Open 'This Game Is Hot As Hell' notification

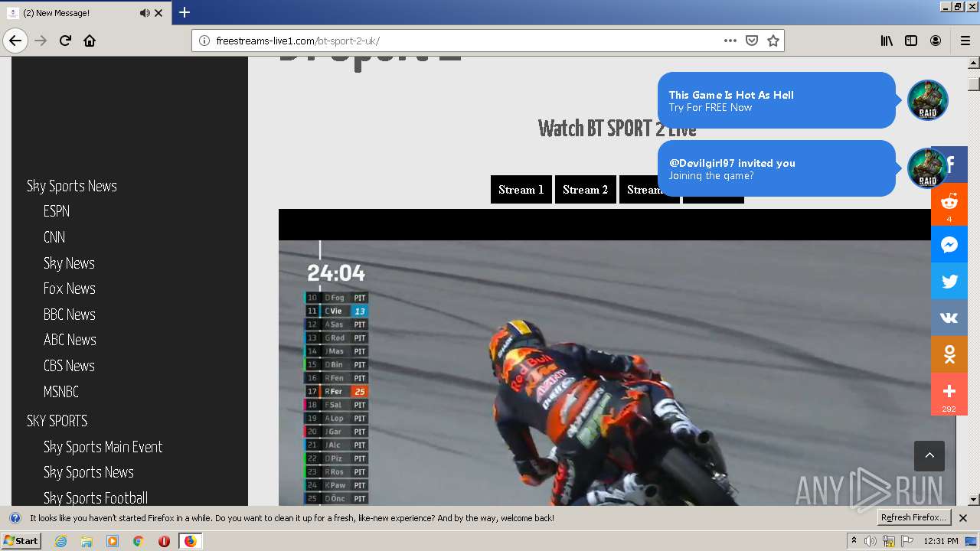[x=776, y=100]
